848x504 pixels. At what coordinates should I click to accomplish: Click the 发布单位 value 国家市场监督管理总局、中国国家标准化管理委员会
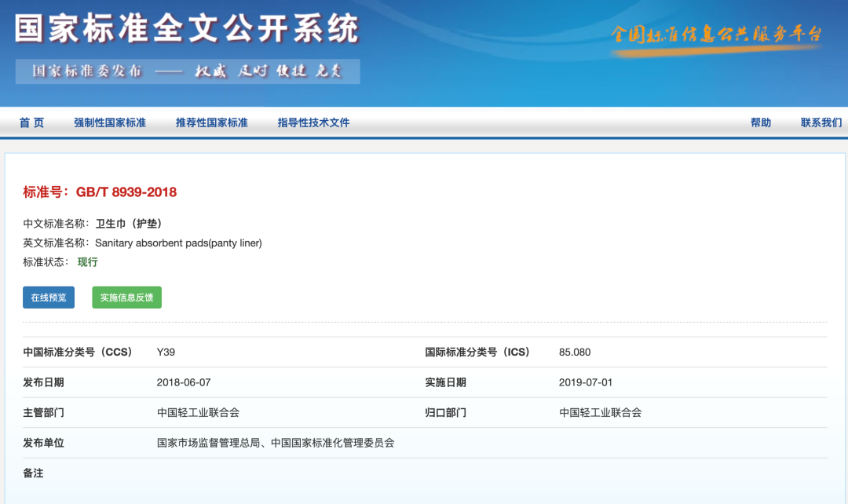pos(276,443)
